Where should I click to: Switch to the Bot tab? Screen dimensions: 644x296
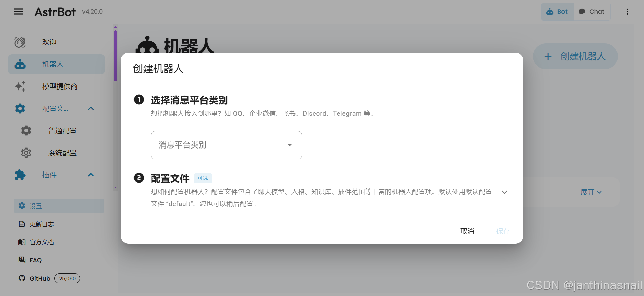pos(557,12)
